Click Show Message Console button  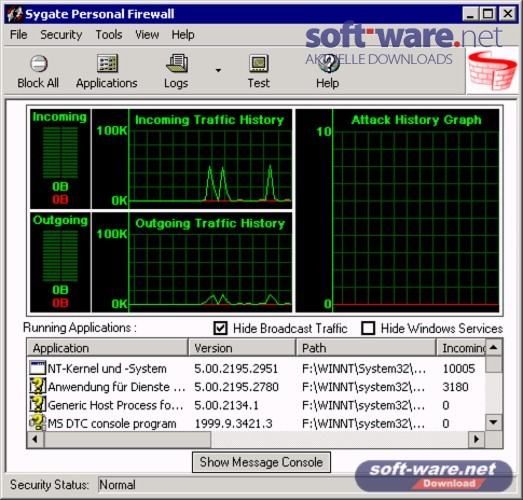(261, 462)
